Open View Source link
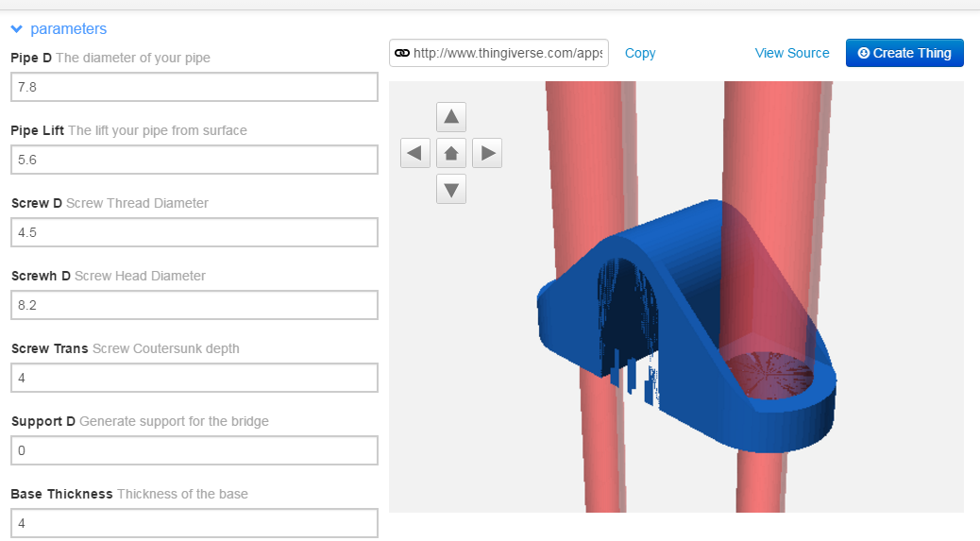 tap(792, 53)
